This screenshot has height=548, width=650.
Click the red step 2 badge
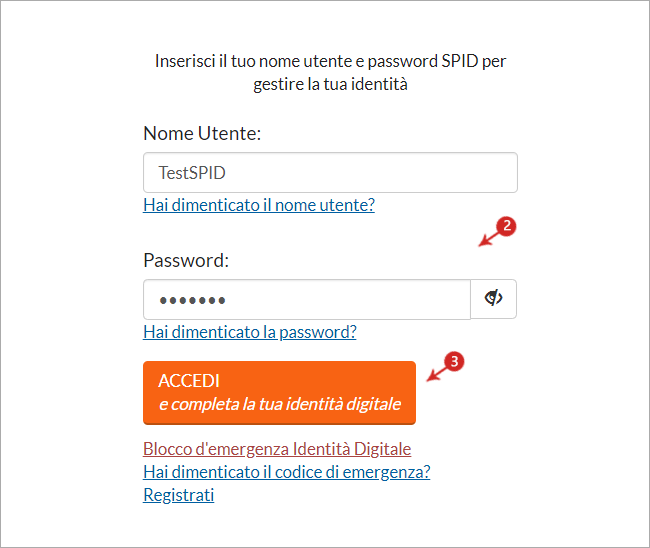click(x=506, y=226)
